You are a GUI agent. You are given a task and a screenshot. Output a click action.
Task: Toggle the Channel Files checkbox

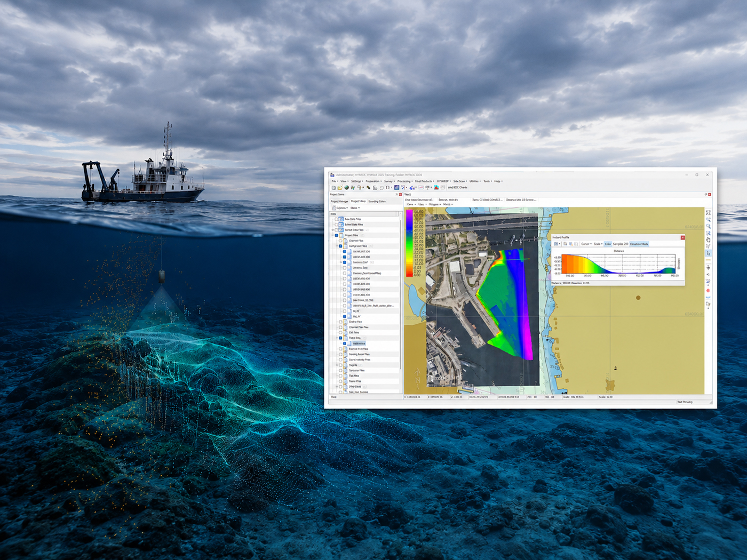[340, 241]
